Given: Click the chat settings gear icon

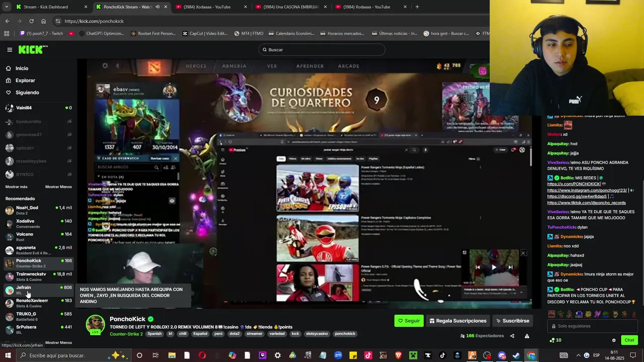Looking at the screenshot, I should [614, 340].
